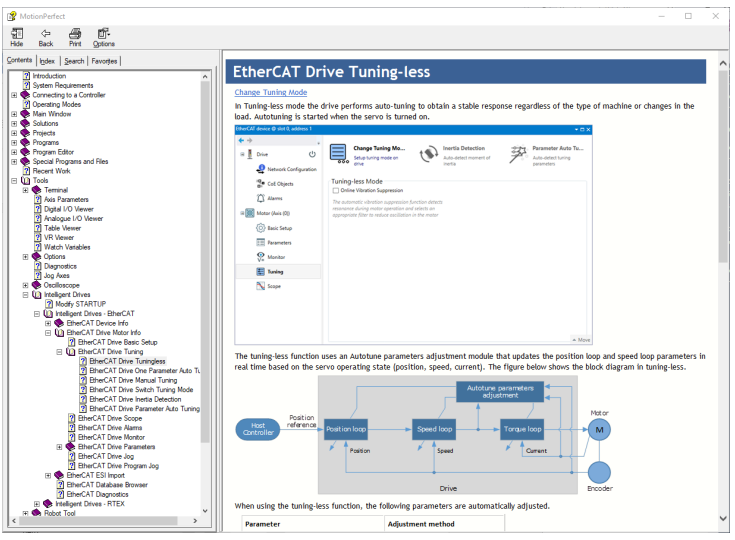The image size is (735, 540).
Task: Collapse the Intelligent Drives node
Action: tap(25, 295)
